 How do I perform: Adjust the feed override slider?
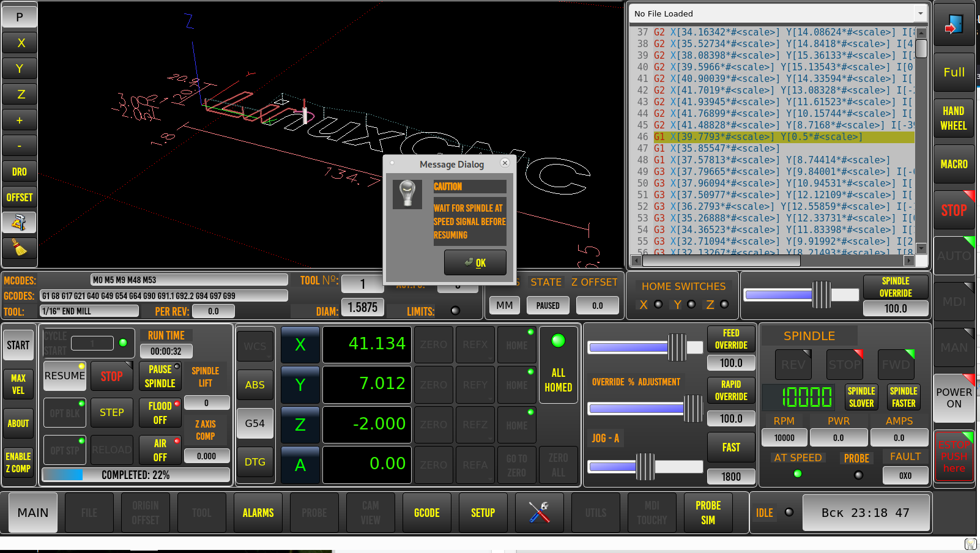pyautogui.click(x=645, y=347)
